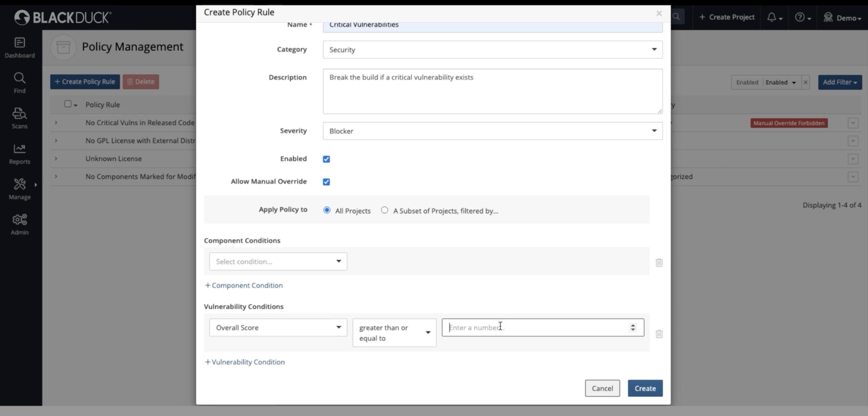Click into the Description text area
The height and width of the screenshot is (416, 868).
492,91
